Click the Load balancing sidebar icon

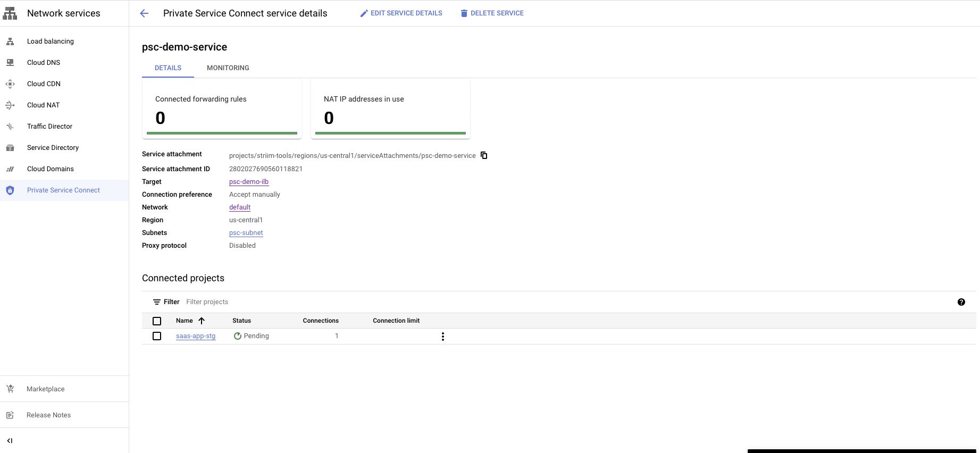(10, 41)
